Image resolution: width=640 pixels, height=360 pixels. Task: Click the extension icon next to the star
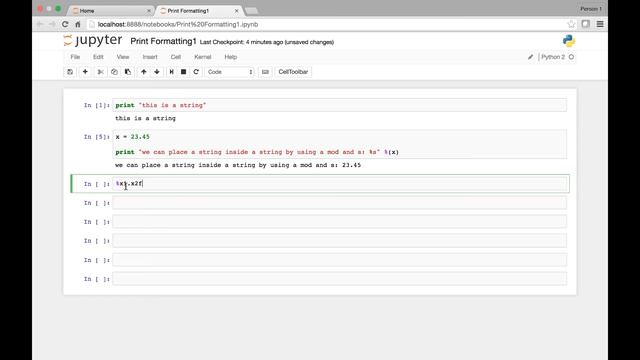pyautogui.click(x=586, y=24)
